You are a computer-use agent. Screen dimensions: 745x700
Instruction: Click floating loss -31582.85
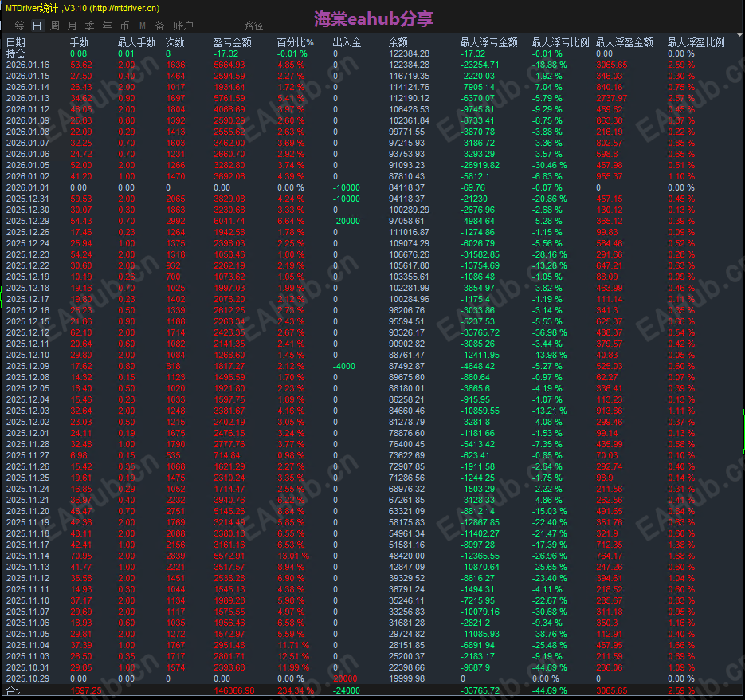click(x=480, y=254)
